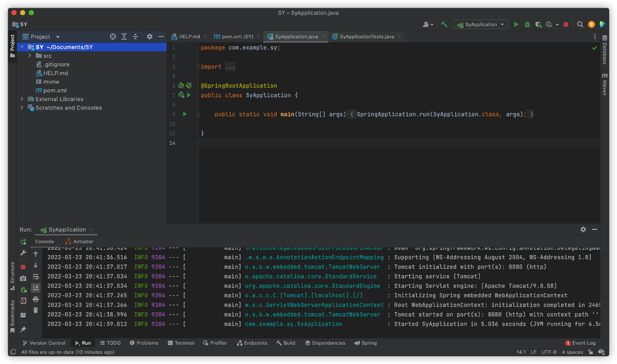Click the IDE update notification icon
This screenshot has height=364, width=617.
591,24
